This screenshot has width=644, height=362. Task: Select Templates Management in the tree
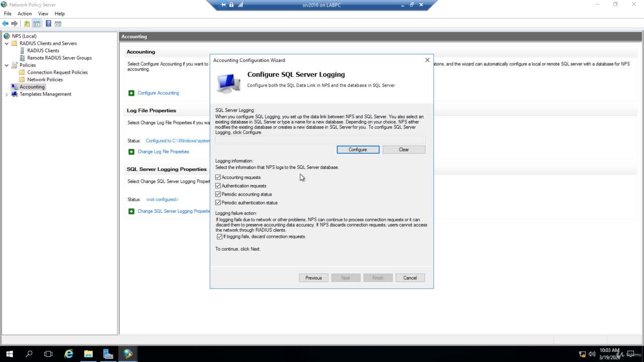(x=45, y=94)
